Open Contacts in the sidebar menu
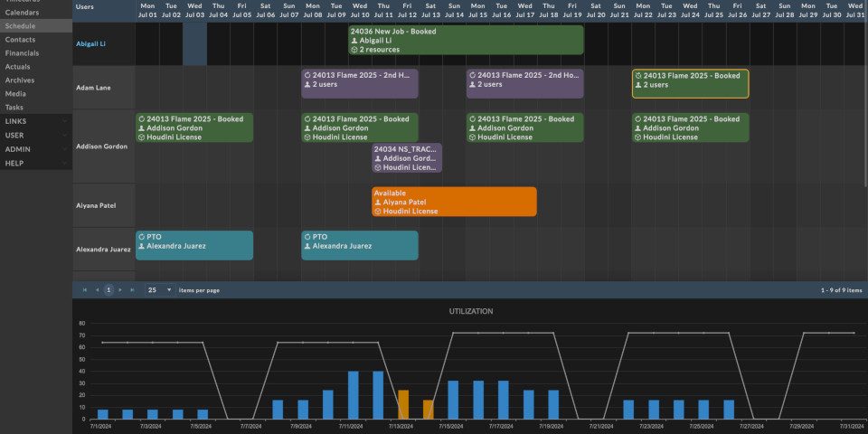The image size is (868, 434). [x=20, y=40]
